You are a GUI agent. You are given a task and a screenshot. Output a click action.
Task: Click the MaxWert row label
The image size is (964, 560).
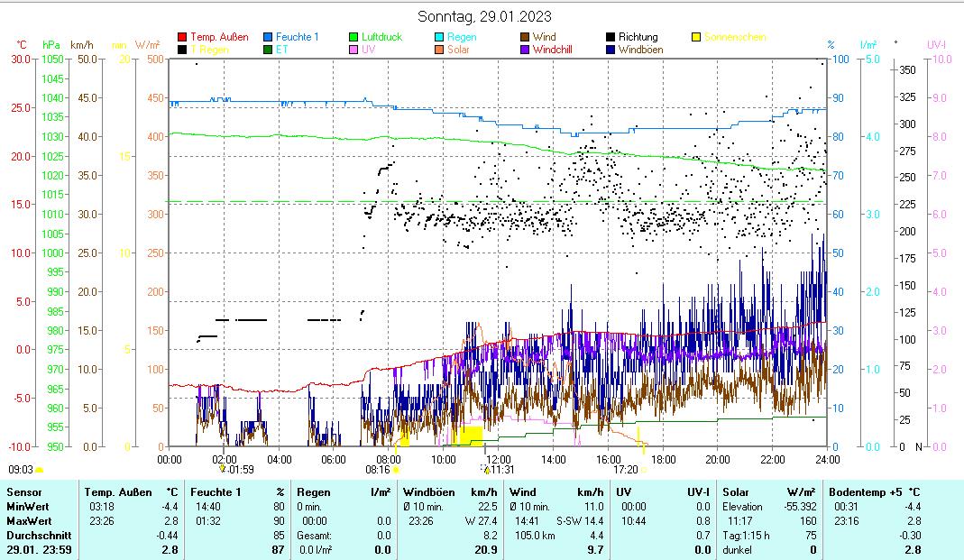click(x=28, y=521)
